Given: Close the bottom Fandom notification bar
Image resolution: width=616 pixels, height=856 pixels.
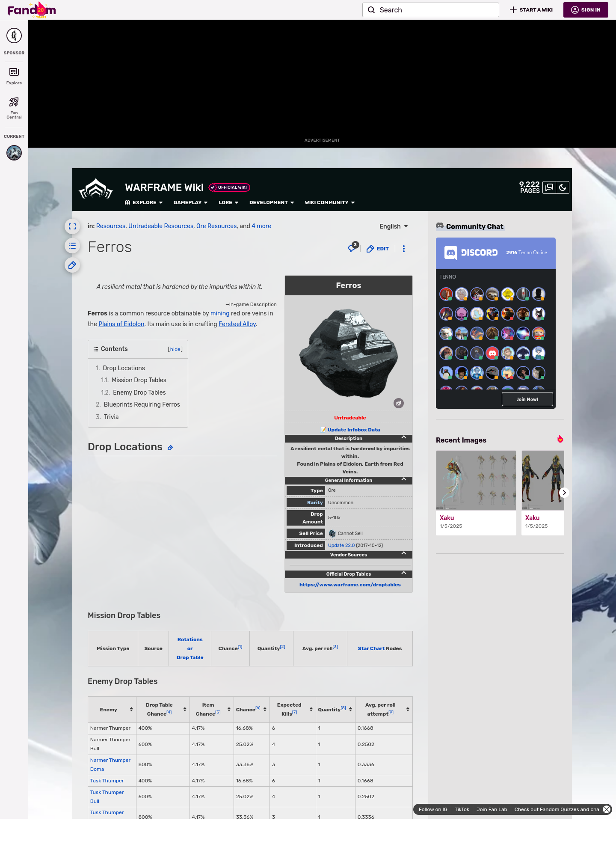Looking at the screenshot, I should [x=607, y=809].
